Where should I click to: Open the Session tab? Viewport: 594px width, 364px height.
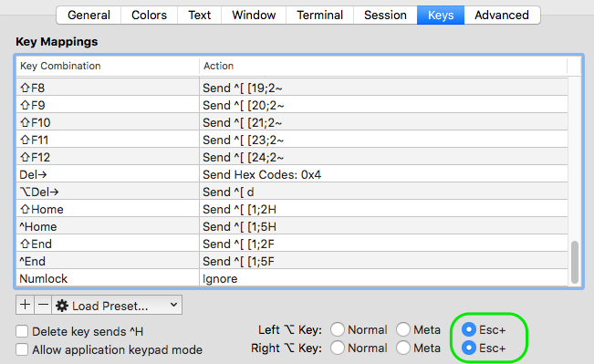(385, 16)
